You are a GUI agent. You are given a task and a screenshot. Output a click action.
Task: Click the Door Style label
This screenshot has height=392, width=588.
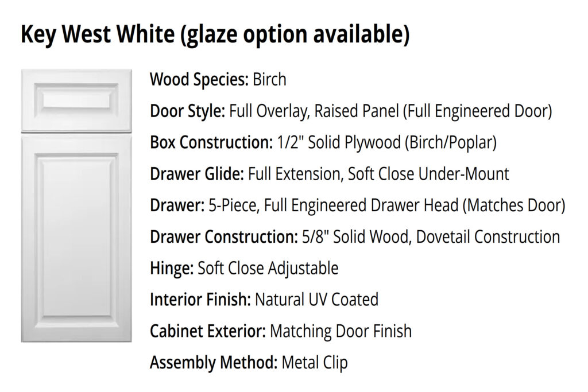click(x=188, y=111)
